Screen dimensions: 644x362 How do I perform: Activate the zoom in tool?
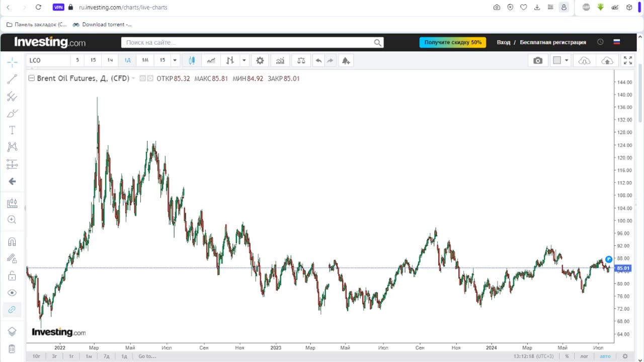12,220
